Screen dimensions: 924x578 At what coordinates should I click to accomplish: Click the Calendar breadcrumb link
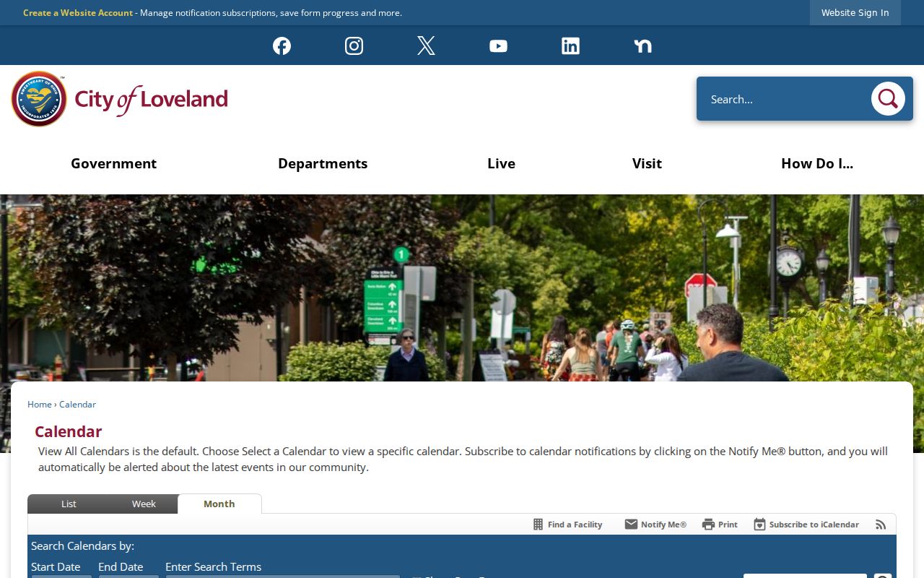pos(77,405)
